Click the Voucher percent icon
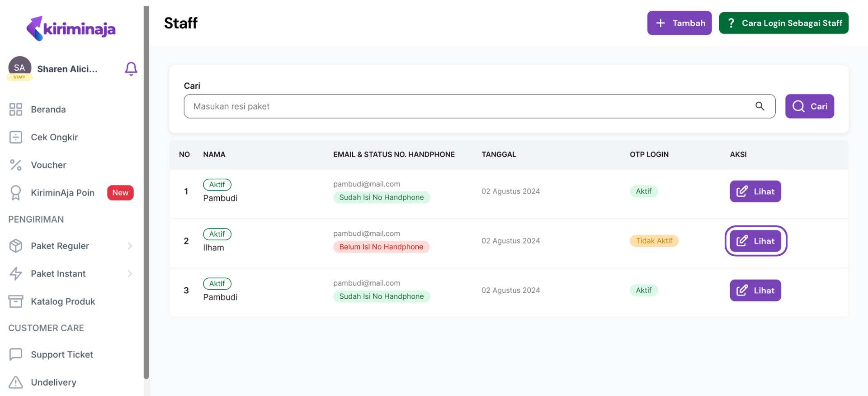 16,165
